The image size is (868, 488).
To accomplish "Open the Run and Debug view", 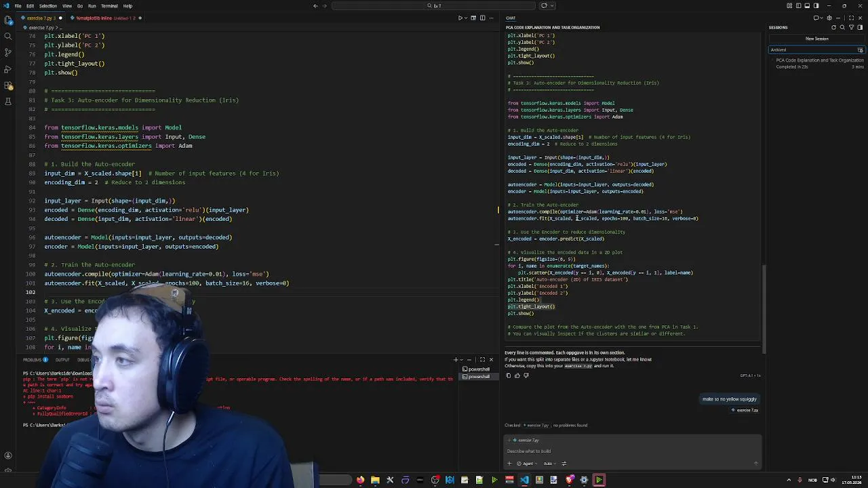I will pos(7,68).
